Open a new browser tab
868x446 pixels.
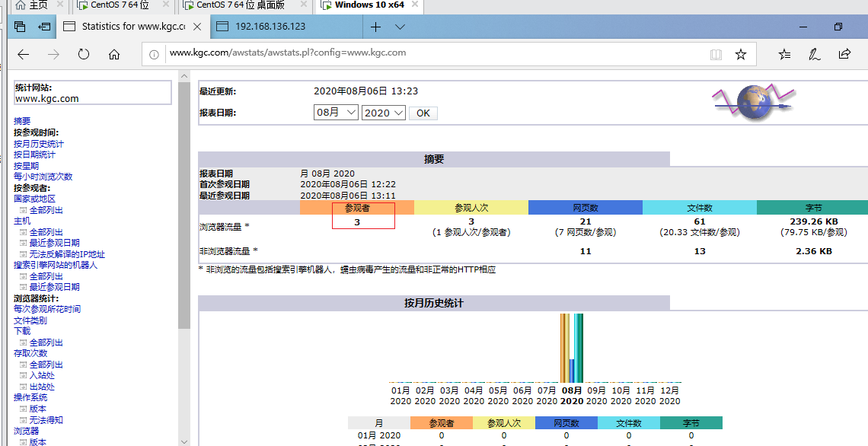pyautogui.click(x=376, y=25)
